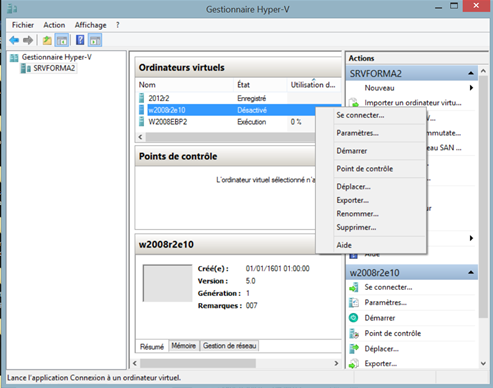Click Importer un ordinateur virtuel action
Image resolution: width=493 pixels, height=388 pixels.
(413, 103)
